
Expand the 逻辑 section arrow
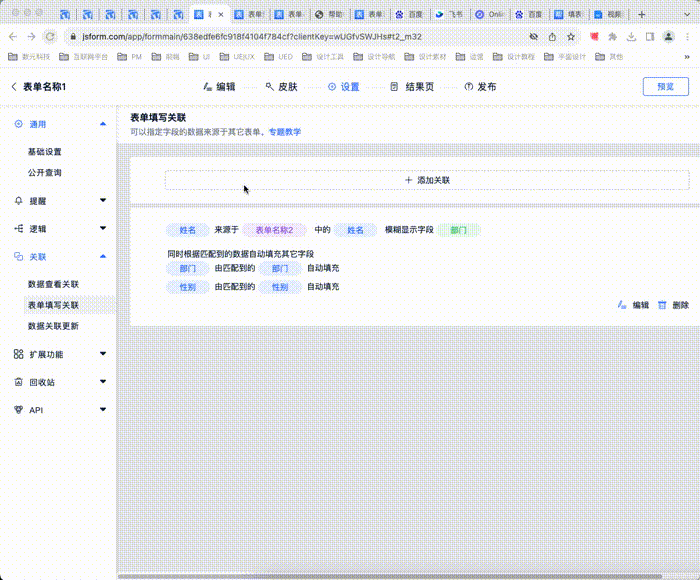click(x=103, y=228)
